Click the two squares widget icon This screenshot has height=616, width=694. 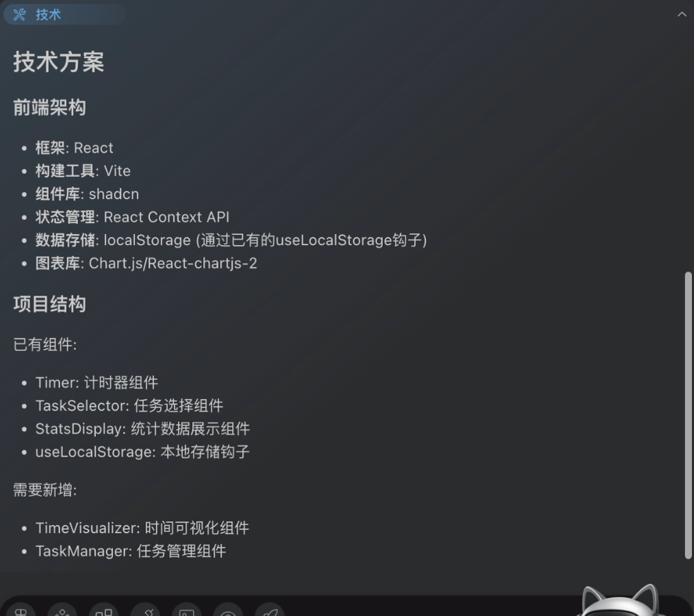(x=103, y=611)
